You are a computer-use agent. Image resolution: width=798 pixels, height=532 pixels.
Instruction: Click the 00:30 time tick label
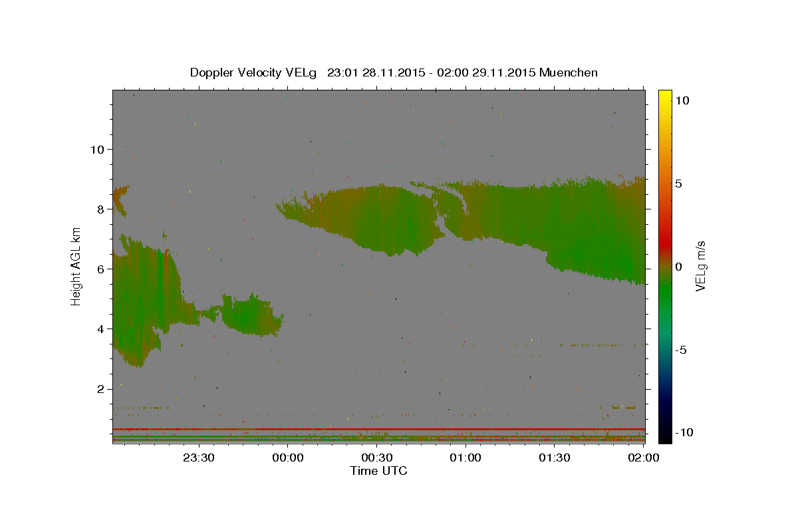pyautogui.click(x=376, y=458)
